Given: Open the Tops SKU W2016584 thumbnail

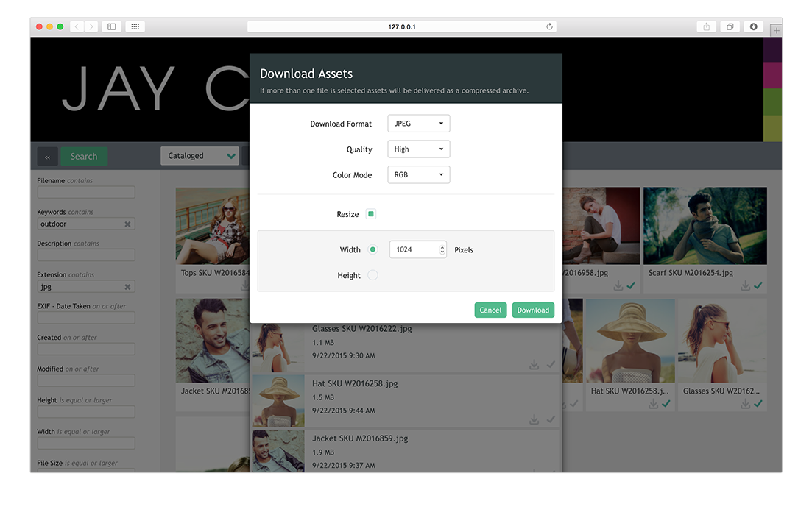Looking at the screenshot, I should 213,226.
